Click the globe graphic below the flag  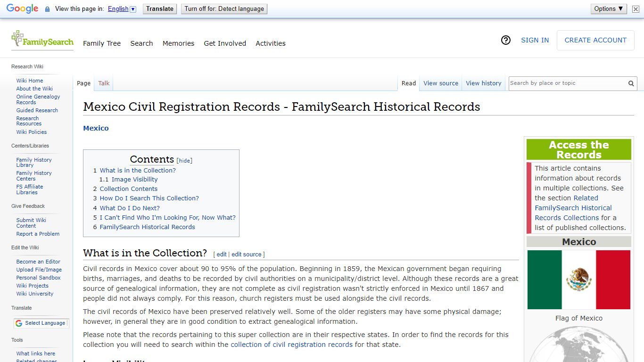578,349
